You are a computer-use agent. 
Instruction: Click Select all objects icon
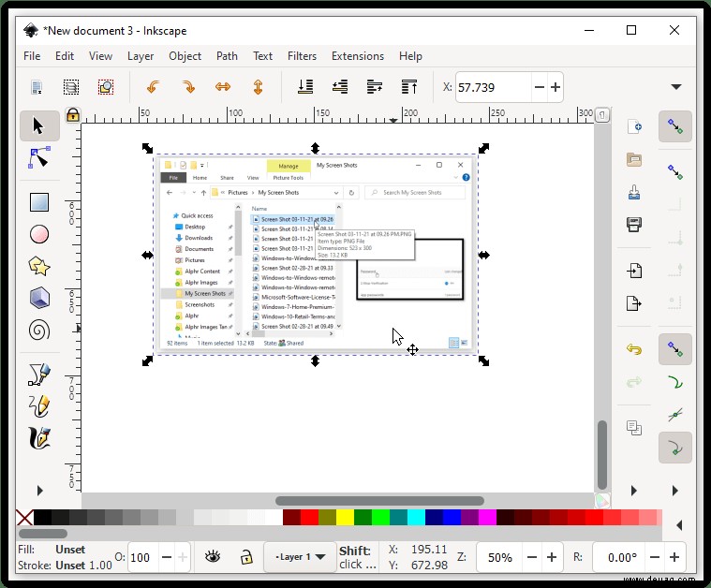click(37, 87)
